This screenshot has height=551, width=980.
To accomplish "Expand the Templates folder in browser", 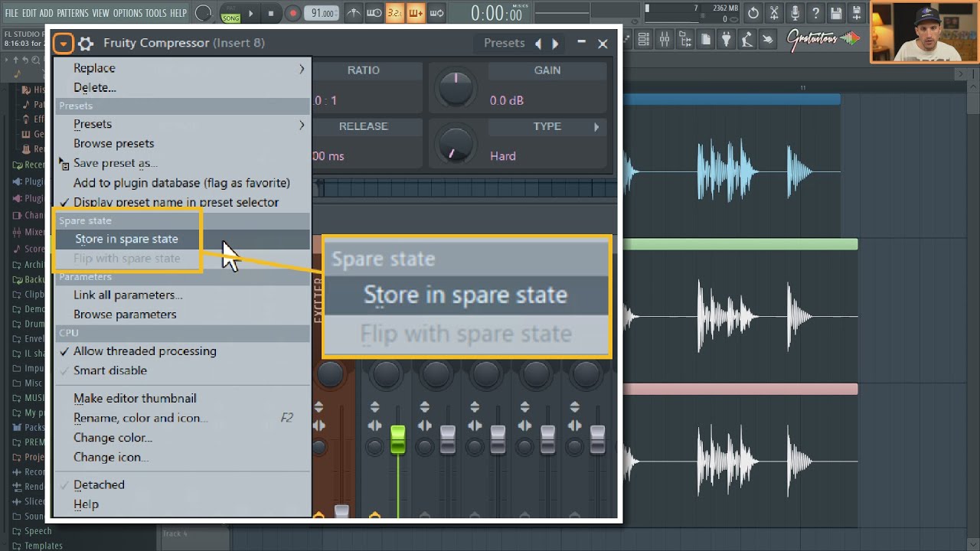I will pos(38,546).
